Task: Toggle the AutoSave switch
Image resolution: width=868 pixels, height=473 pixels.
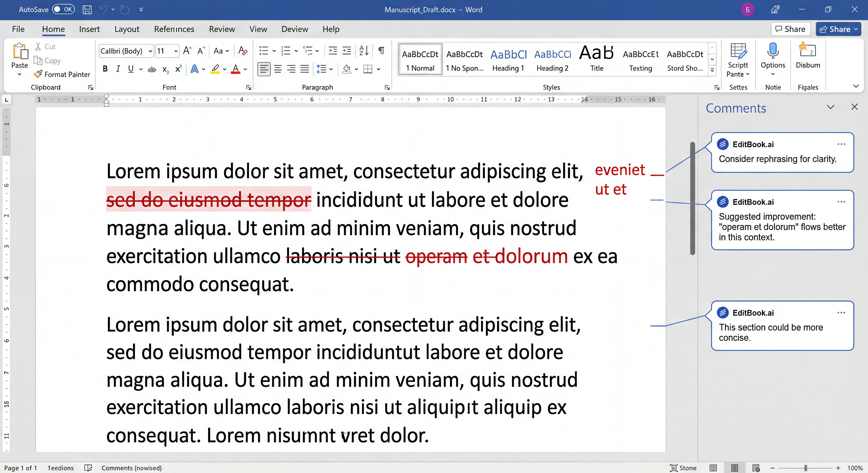Action: (63, 9)
